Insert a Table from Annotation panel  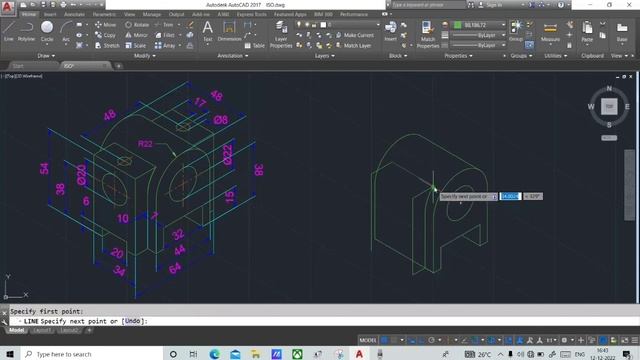tap(254, 46)
